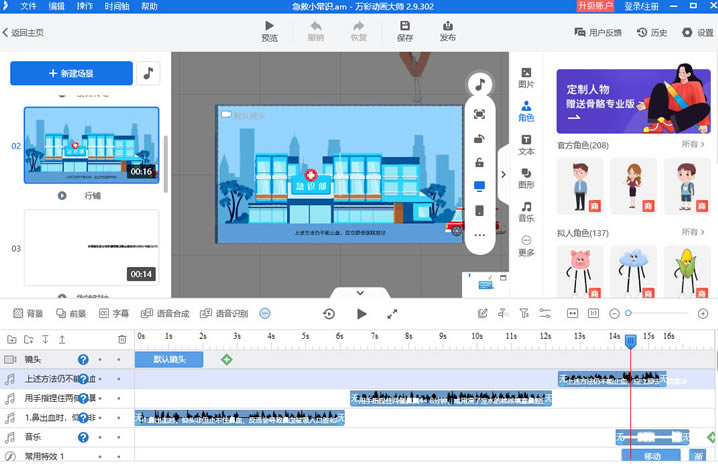The image size is (718, 468).
Task: Add camera with green plus in 镜头 track
Action: pos(226,359)
